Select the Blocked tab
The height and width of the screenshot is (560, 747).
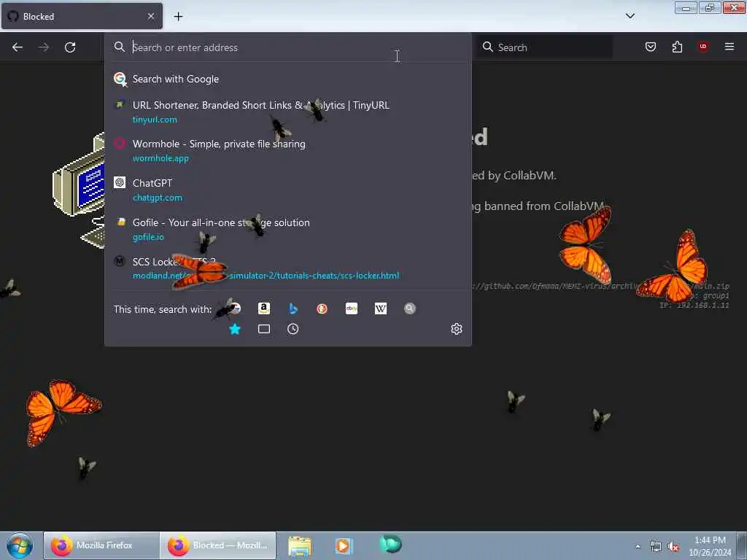coord(82,16)
